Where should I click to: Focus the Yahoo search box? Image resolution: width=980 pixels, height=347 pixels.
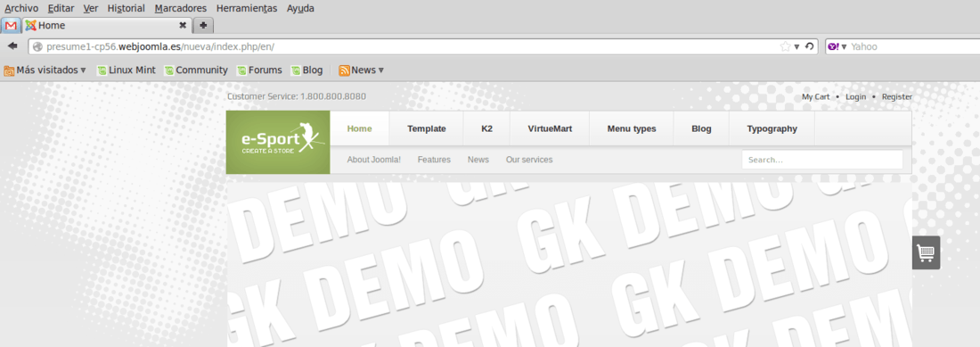(x=914, y=47)
